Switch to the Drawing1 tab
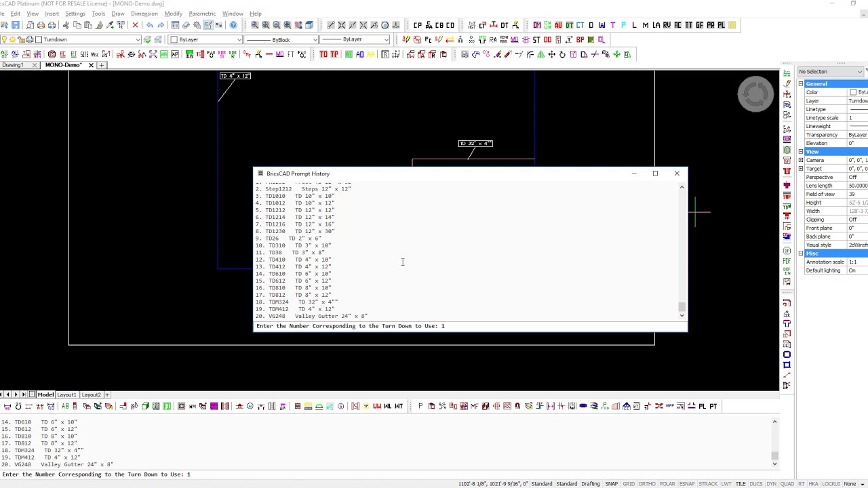The width and height of the screenshot is (868, 488). pos(13,65)
